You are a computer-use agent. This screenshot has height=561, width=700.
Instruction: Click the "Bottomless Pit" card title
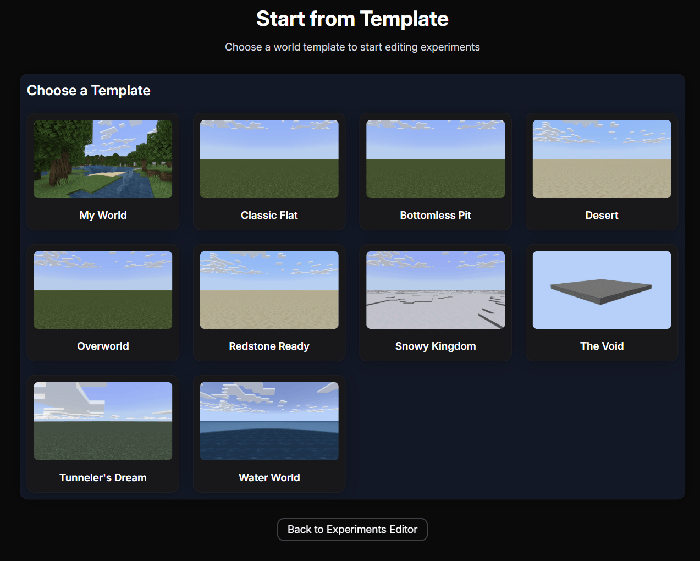click(435, 215)
